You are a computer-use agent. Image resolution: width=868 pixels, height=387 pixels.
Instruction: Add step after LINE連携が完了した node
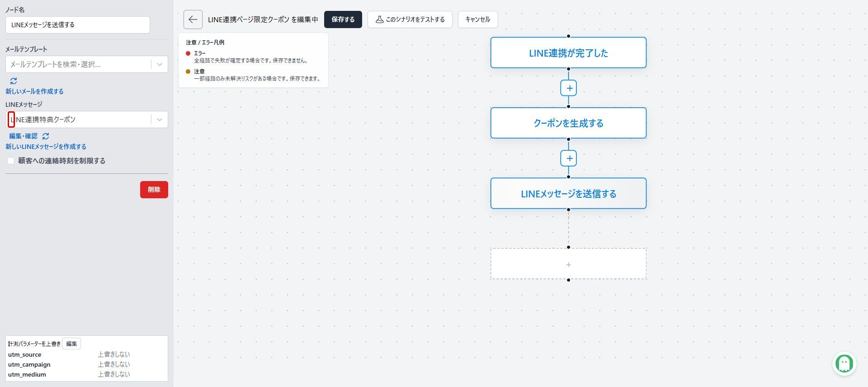coord(569,88)
